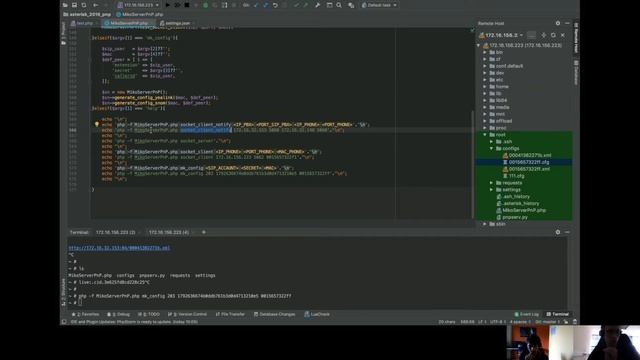Open the Remote Host vertical side tab
Image resolution: width=640 pixels, height=360 pixels.
pyautogui.click(x=576, y=38)
